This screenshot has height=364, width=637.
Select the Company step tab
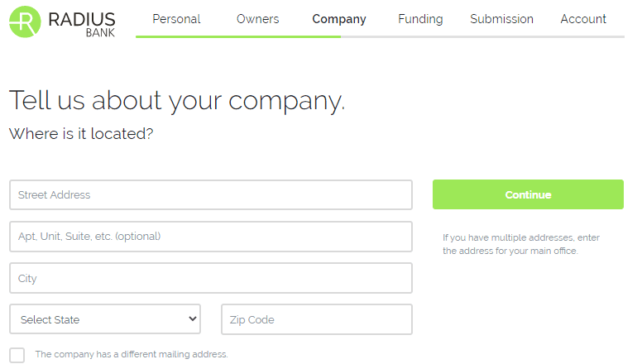pos(339,19)
